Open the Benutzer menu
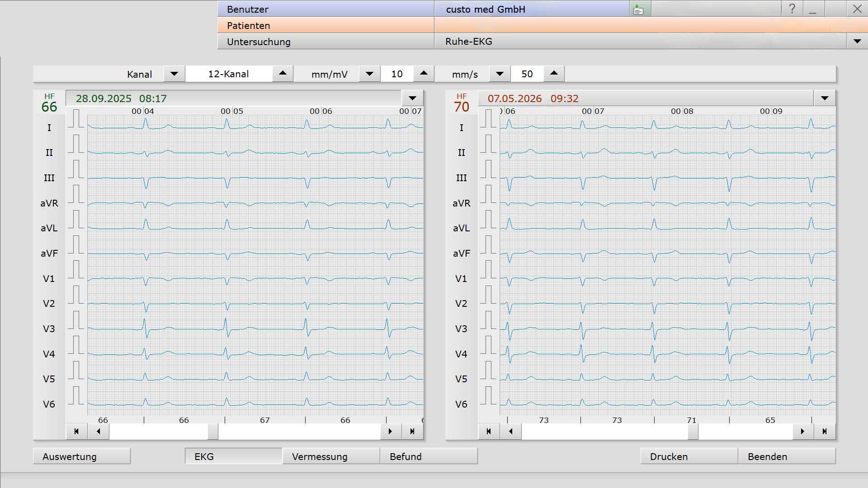 (325, 9)
